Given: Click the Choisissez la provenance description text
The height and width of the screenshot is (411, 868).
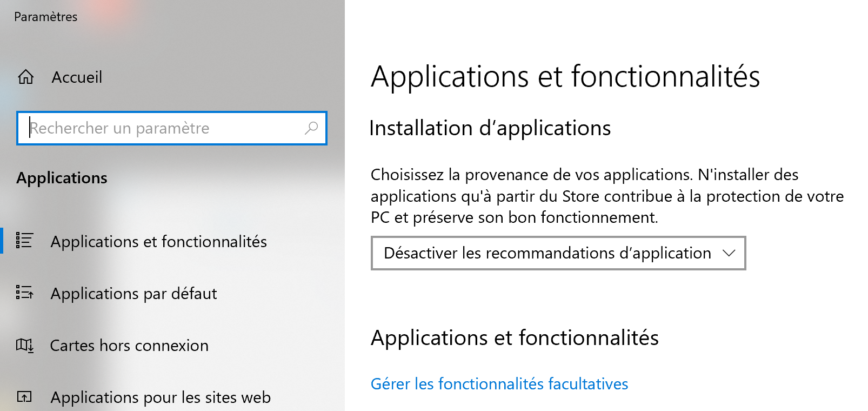Looking at the screenshot, I should 607,196.
